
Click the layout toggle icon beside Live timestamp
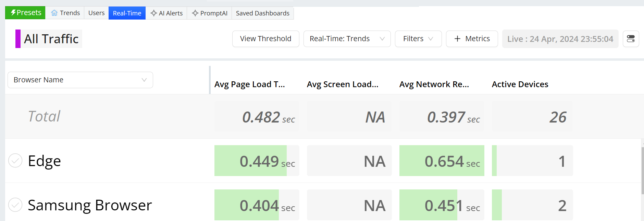[x=631, y=39]
